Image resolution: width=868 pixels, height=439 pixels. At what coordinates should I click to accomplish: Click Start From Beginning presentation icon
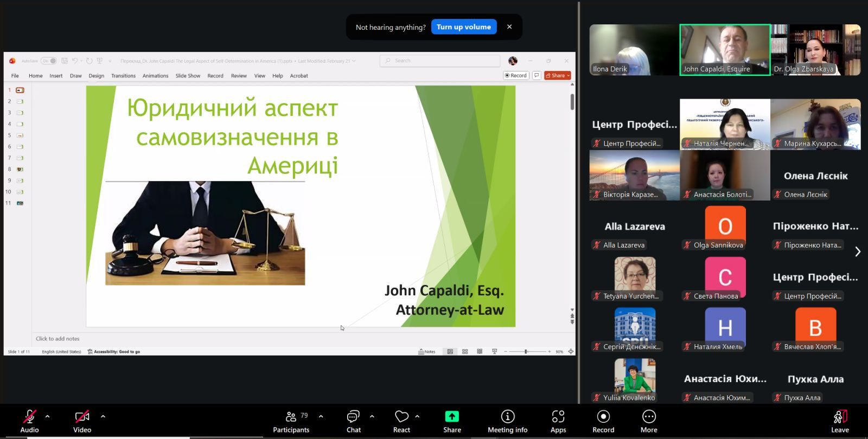point(99,61)
